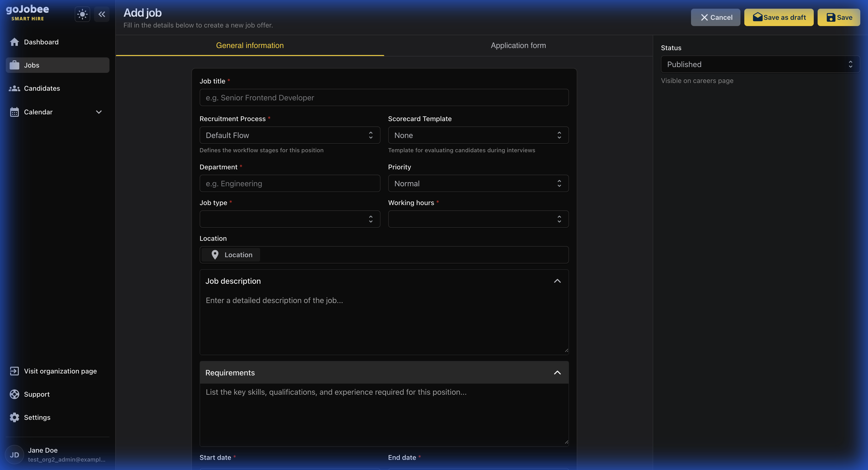
Task: Open Support via the lifebuoy icon
Action: coord(14,394)
